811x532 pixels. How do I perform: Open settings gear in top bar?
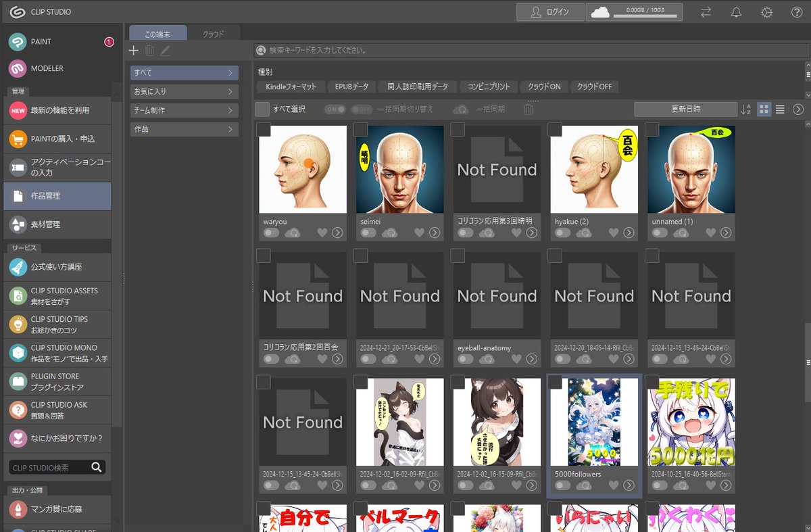(x=766, y=12)
